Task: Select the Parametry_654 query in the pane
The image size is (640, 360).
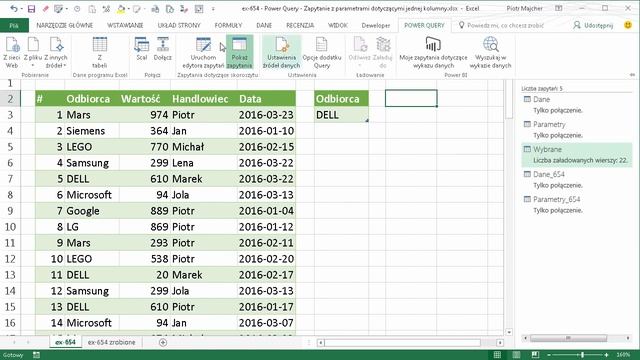Action: [x=576, y=204]
